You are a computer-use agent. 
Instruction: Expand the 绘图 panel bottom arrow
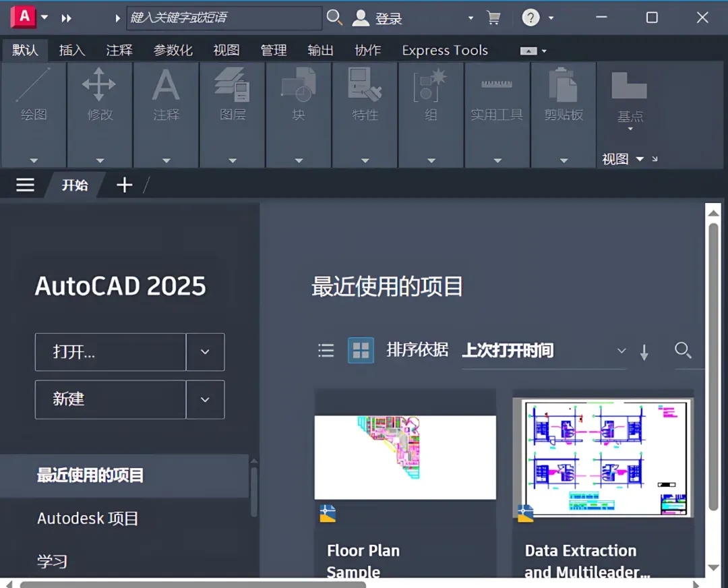[34, 160]
